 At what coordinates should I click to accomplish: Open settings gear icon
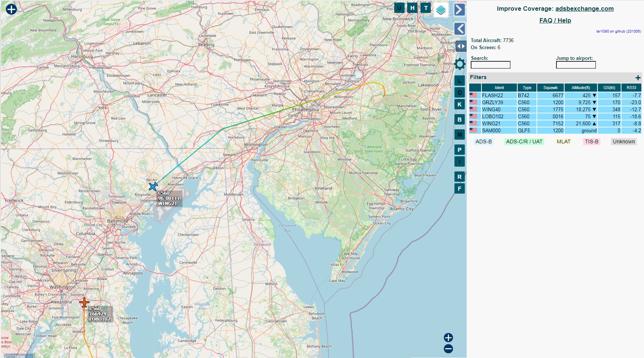coord(460,64)
